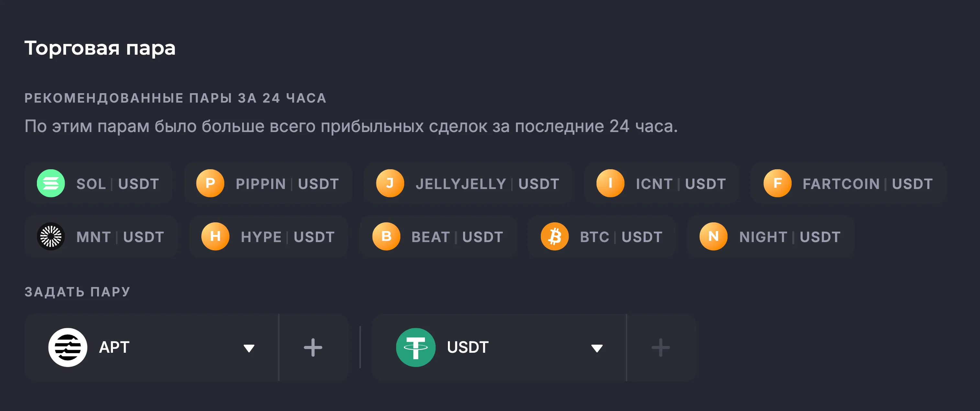Click the MNT black sunburst icon
The width and height of the screenshot is (980, 411).
point(50,236)
